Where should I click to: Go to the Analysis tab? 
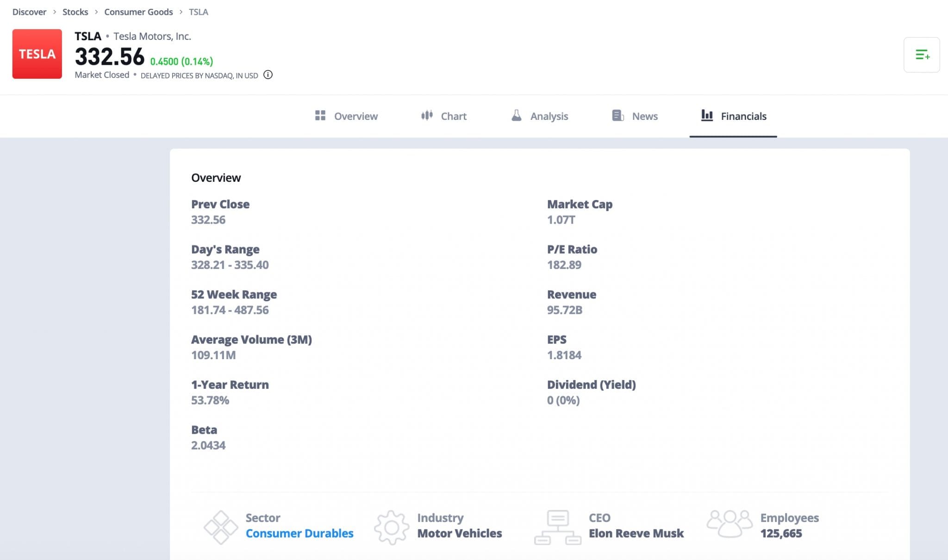tap(549, 116)
